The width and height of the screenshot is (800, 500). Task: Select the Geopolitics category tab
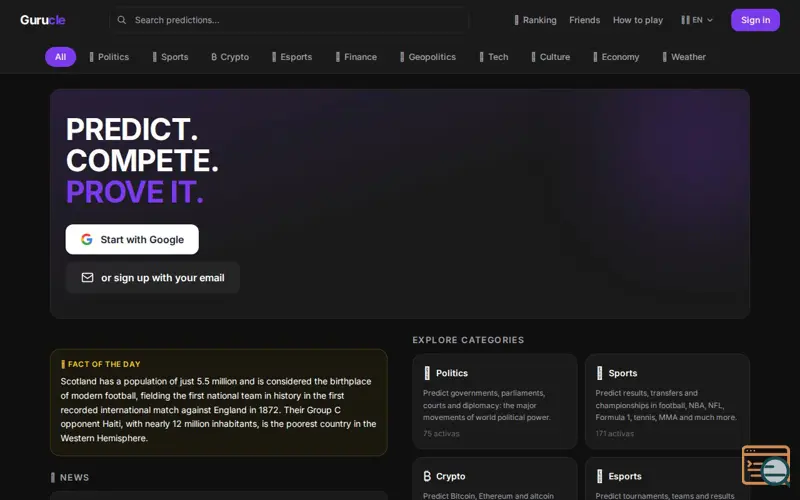(428, 57)
